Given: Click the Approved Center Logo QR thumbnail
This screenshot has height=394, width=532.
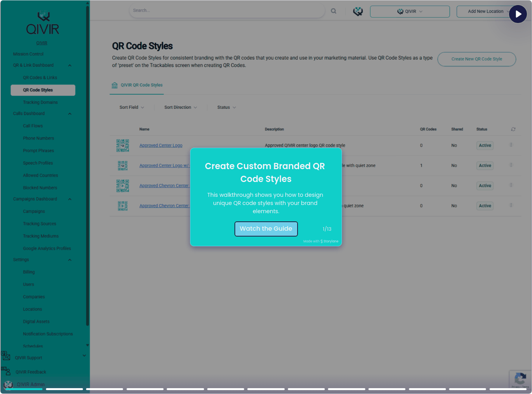Looking at the screenshot, I should 123,145.
